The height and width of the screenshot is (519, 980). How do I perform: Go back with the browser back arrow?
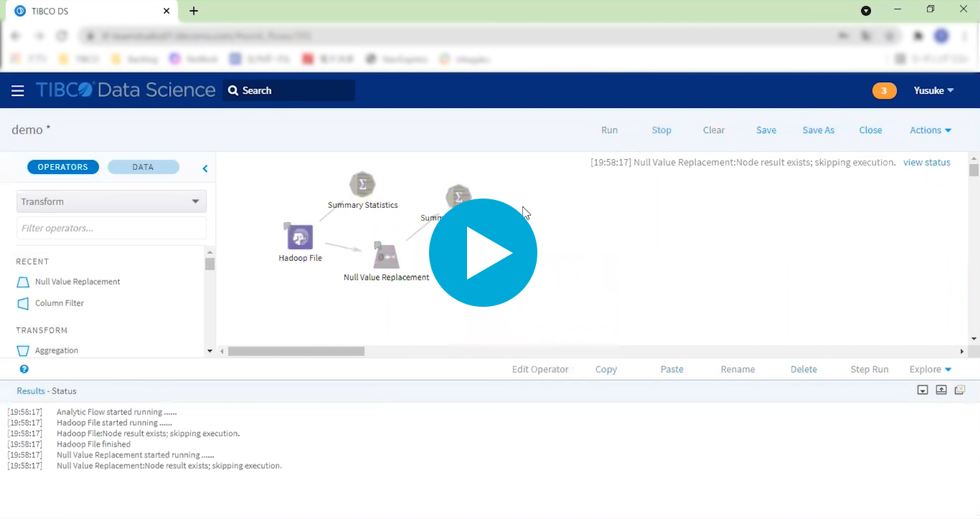coord(16,36)
